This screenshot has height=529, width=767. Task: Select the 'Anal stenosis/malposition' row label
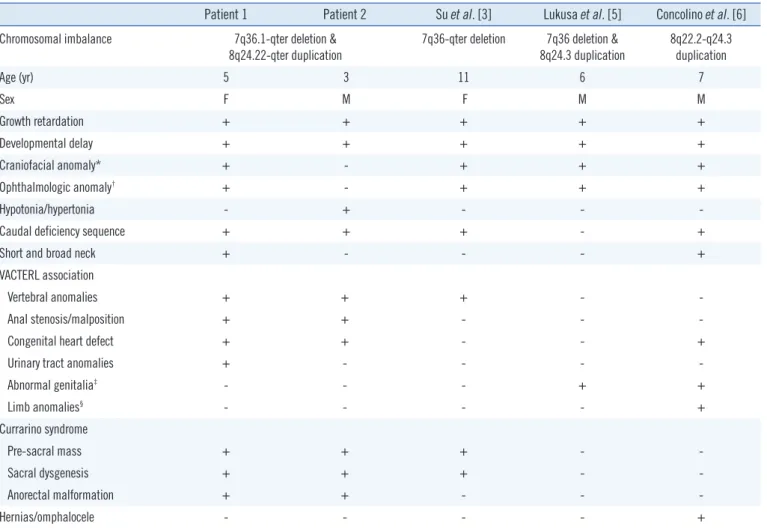pos(66,320)
